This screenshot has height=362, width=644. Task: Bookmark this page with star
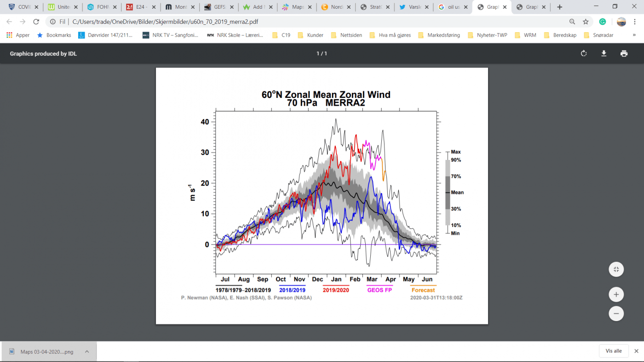pos(586,22)
